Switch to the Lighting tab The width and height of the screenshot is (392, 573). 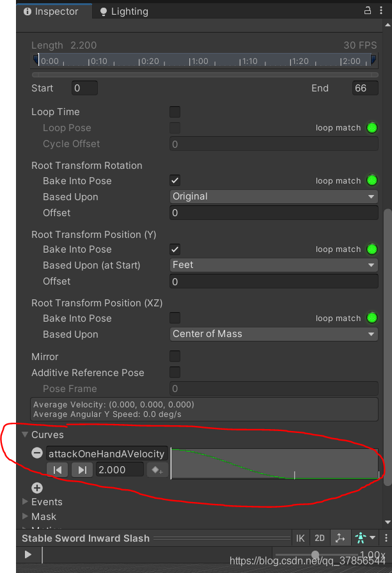(124, 12)
